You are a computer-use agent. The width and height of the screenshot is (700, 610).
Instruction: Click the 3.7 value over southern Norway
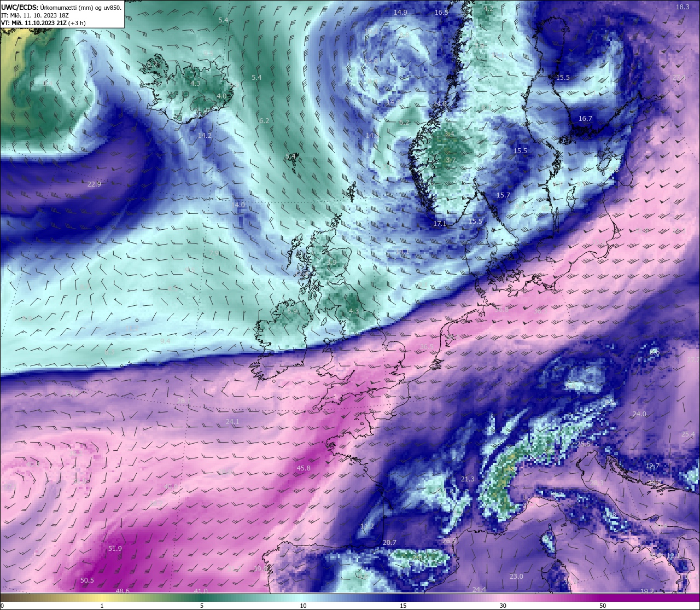451,160
